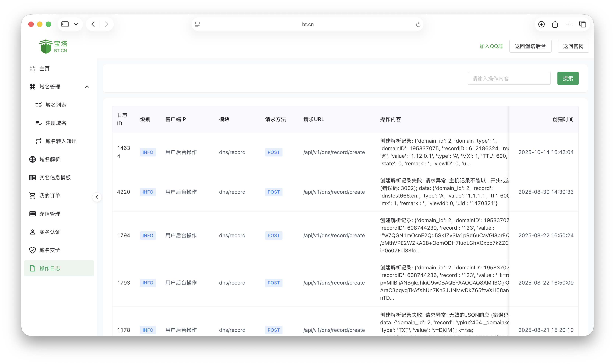The width and height of the screenshot is (615, 364).
Task: Click the 返回堡塔后台 button
Action: [530, 46]
